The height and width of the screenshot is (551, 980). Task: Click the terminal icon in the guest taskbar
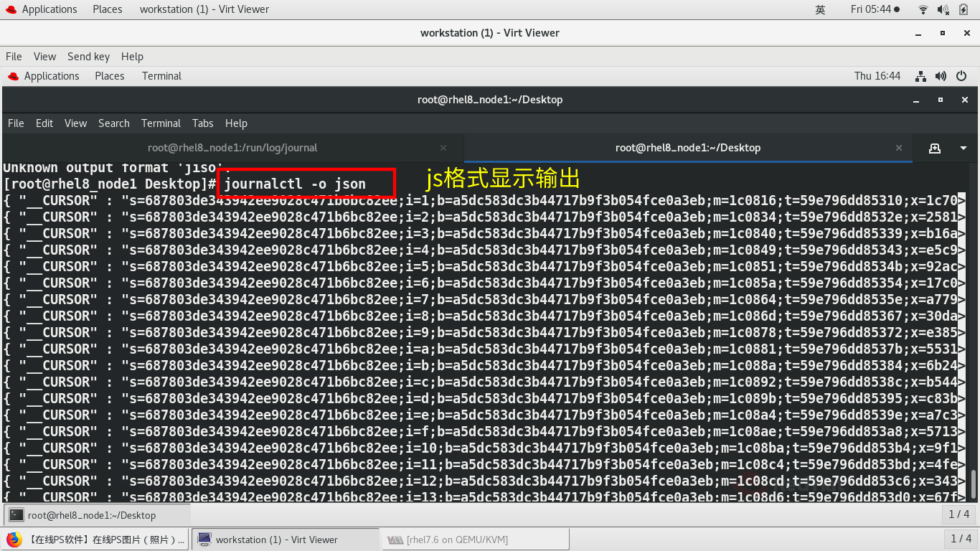(x=17, y=515)
